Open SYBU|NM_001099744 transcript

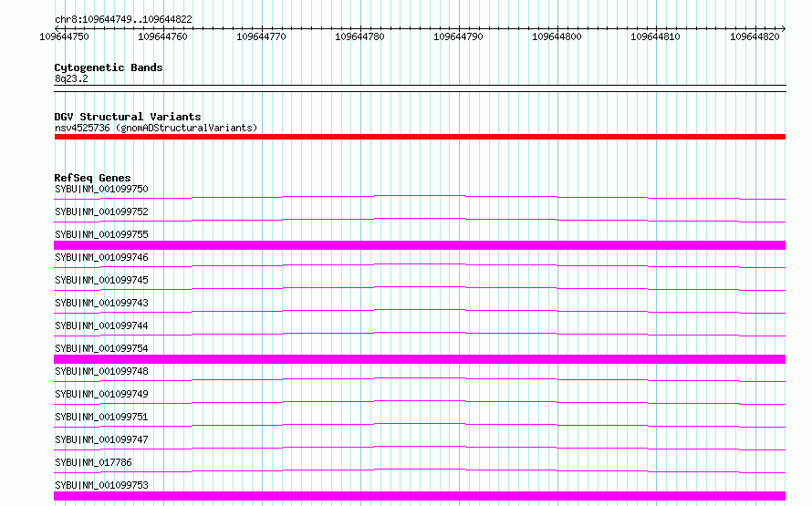point(101,325)
